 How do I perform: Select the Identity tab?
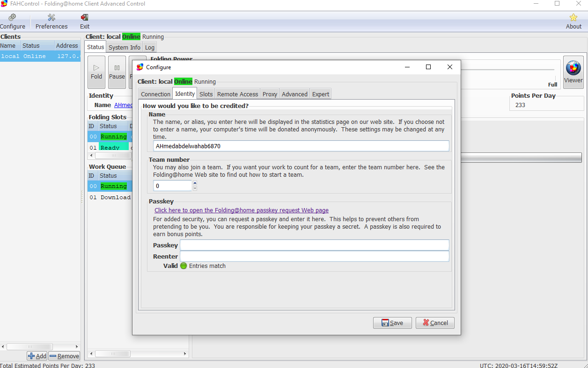[x=185, y=94]
